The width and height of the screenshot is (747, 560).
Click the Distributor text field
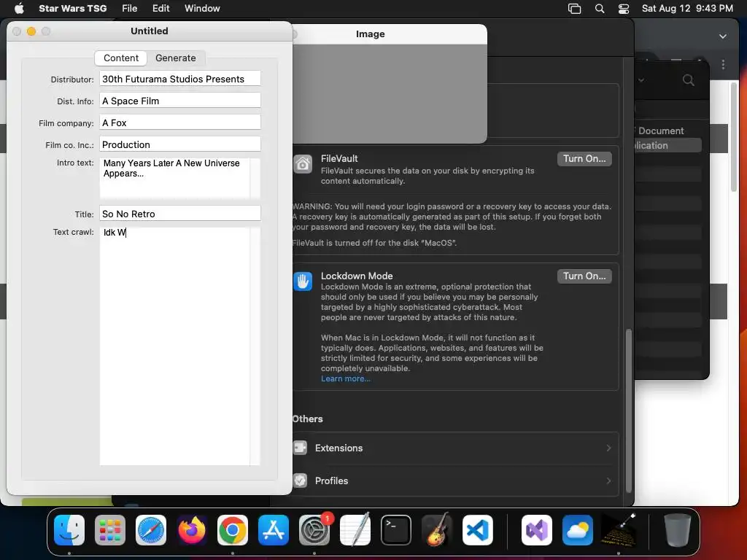180,79
